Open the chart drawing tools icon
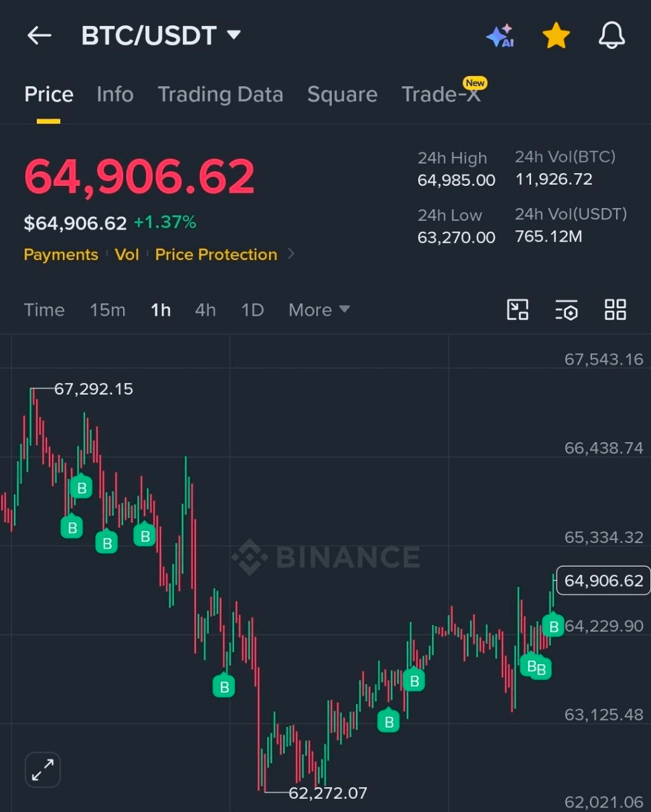The width and height of the screenshot is (651, 812). [518, 310]
